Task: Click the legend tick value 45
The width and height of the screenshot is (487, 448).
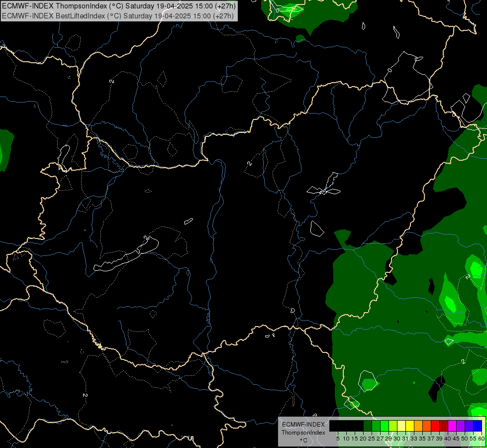Action: pos(456,439)
